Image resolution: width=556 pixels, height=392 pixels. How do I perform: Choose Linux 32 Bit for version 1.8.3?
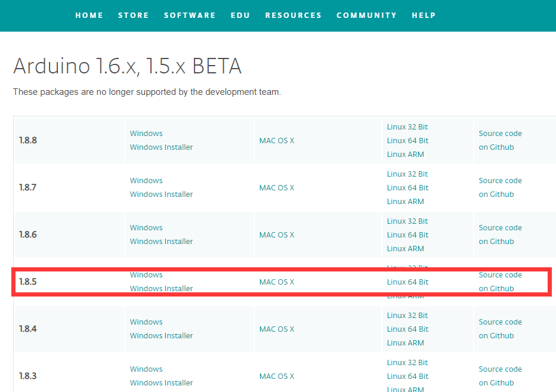(x=407, y=363)
